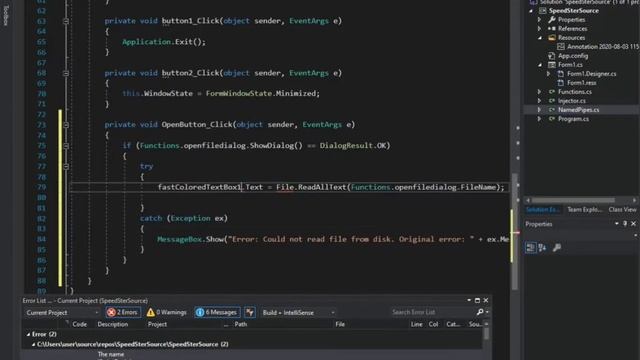Collapse the Form1.cs node
640x360 pixels.
click(x=540, y=64)
